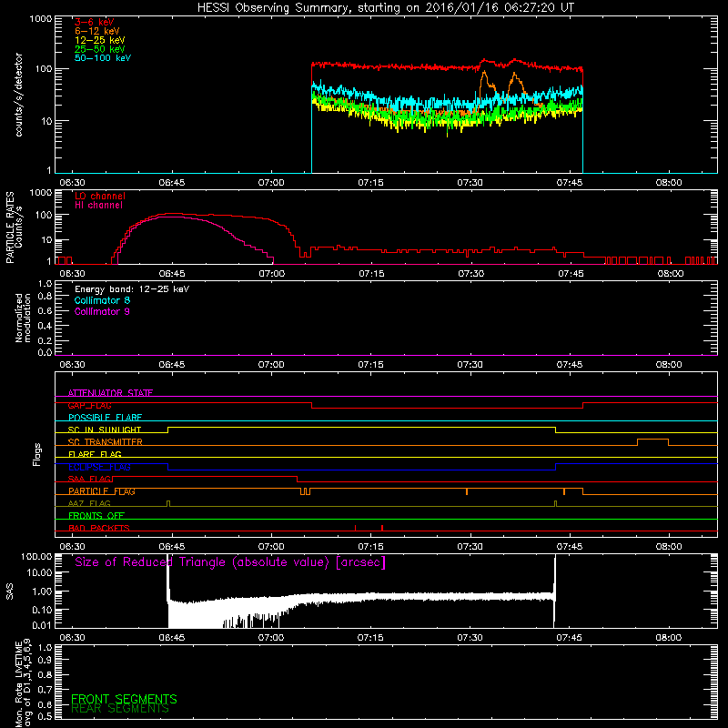
Task: Click the 07:15 tick label under counts plot
Action: pos(370,183)
